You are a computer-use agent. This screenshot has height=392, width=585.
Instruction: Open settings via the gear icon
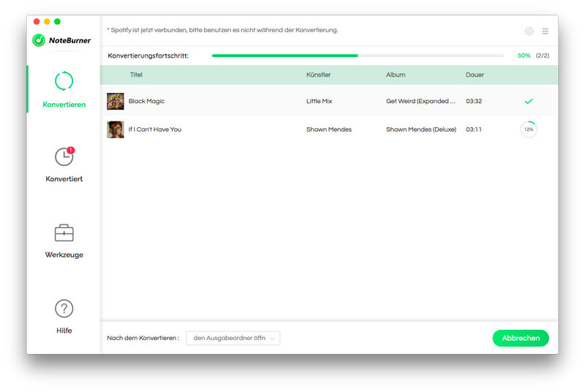(529, 31)
